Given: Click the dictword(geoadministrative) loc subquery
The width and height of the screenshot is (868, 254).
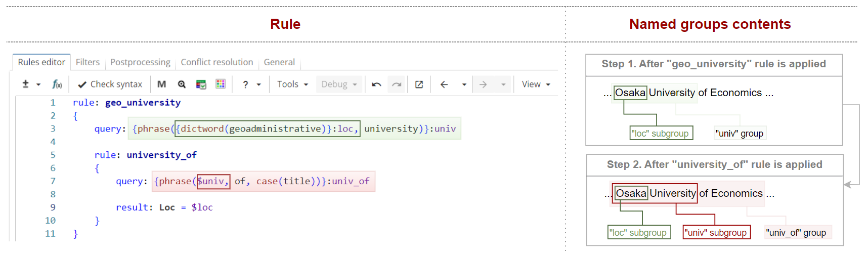Looking at the screenshot, I should (x=267, y=129).
